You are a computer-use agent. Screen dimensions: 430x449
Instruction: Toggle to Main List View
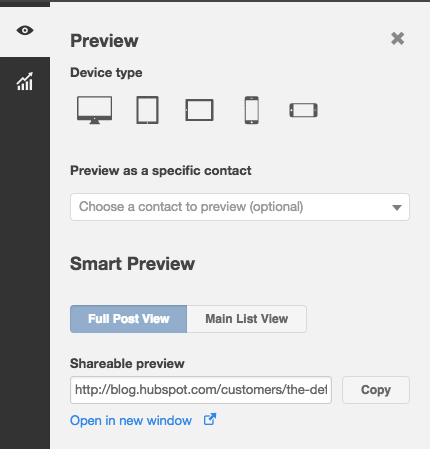pyautogui.click(x=247, y=319)
